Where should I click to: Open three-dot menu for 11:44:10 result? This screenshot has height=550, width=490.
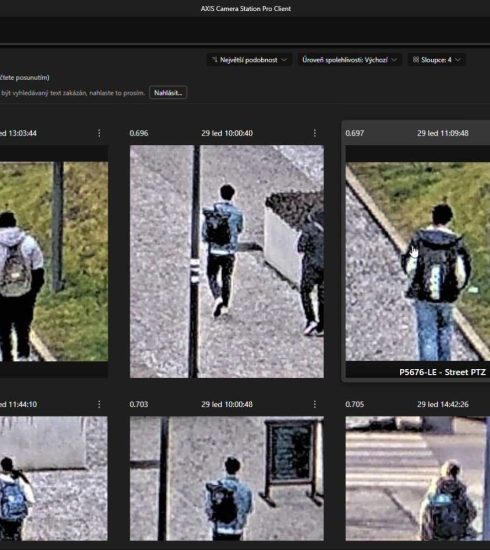(99, 404)
